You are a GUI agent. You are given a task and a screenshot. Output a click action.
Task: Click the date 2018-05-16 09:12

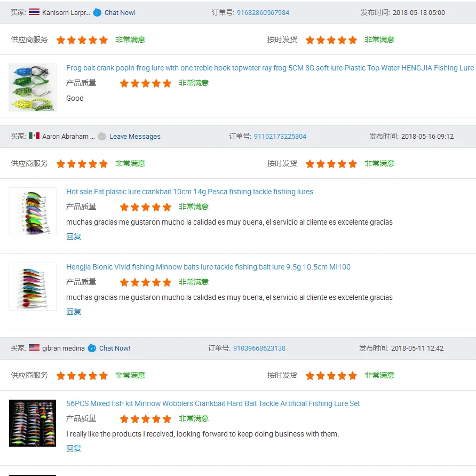(x=427, y=136)
